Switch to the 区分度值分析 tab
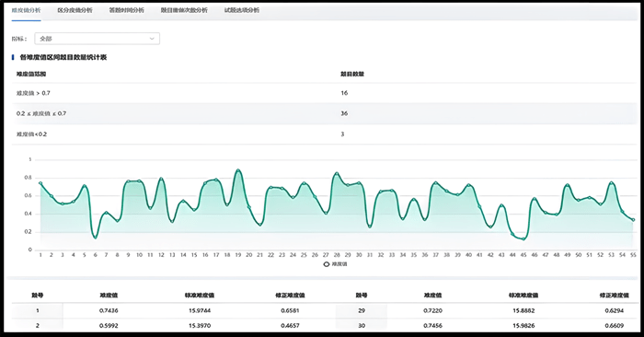This screenshot has height=337, width=644. 75,10
